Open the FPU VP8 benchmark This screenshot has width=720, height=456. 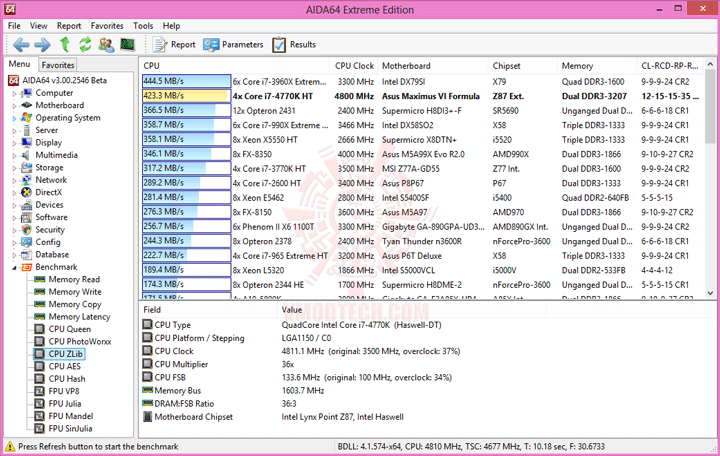point(64,391)
